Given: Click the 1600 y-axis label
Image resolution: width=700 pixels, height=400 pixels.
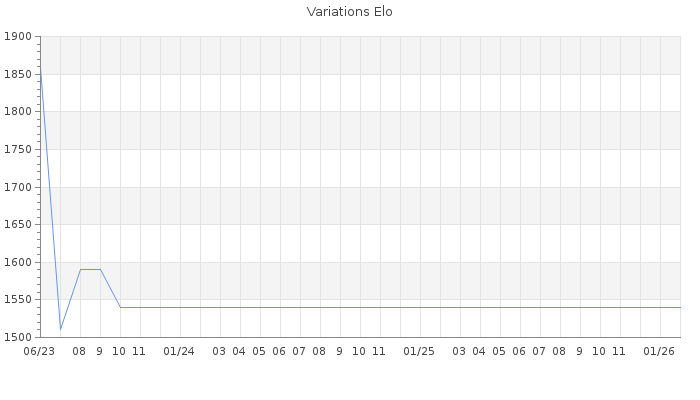Looking at the screenshot, I should click(x=19, y=262).
